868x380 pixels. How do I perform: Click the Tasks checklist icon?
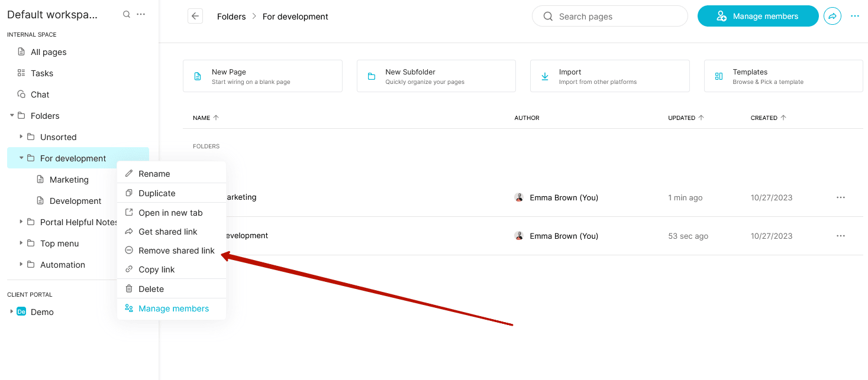tap(21, 73)
